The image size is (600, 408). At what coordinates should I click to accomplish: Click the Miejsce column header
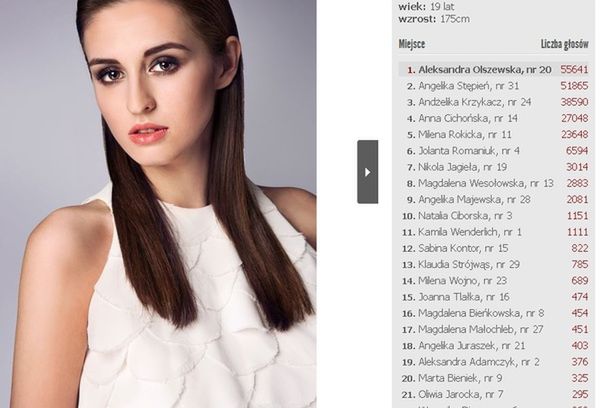pyautogui.click(x=412, y=44)
